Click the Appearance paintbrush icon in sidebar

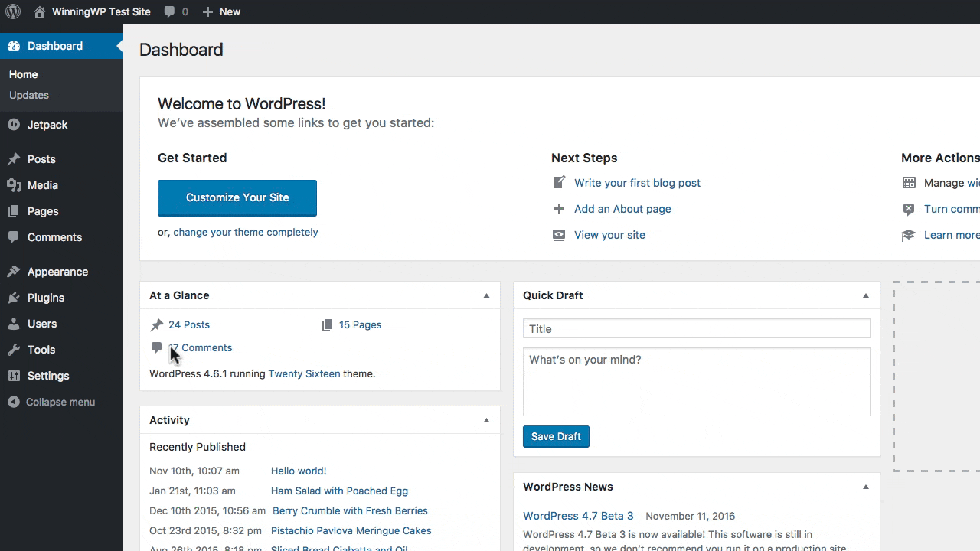14,272
